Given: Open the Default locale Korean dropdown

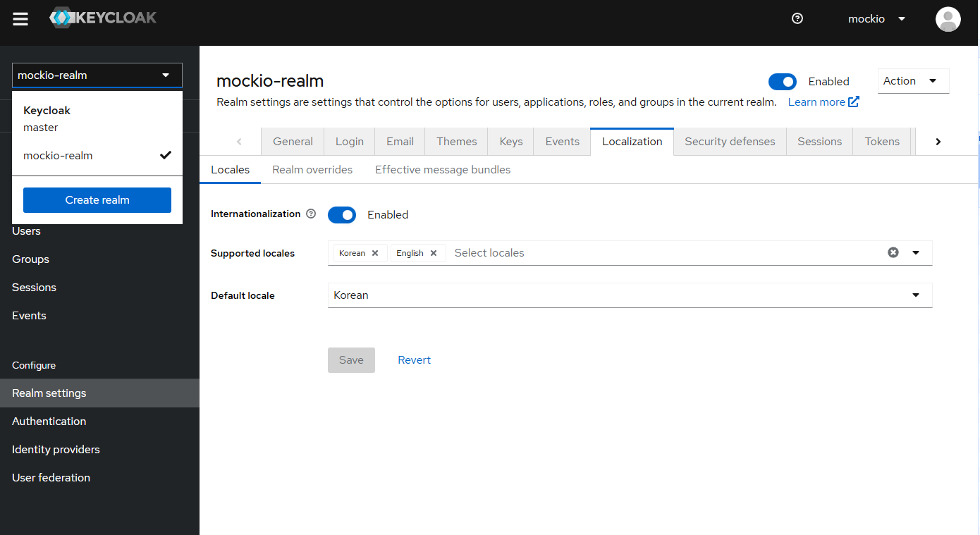Looking at the screenshot, I should pyautogui.click(x=630, y=295).
